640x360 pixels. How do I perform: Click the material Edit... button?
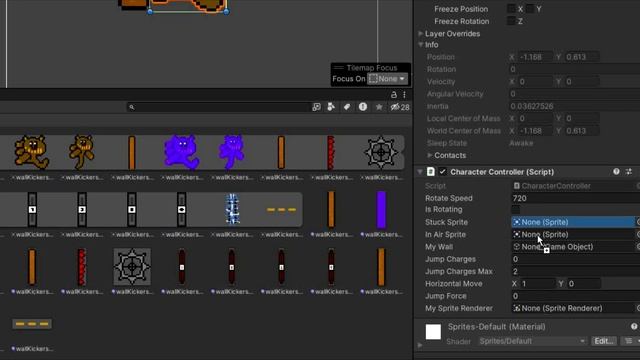[603, 341]
